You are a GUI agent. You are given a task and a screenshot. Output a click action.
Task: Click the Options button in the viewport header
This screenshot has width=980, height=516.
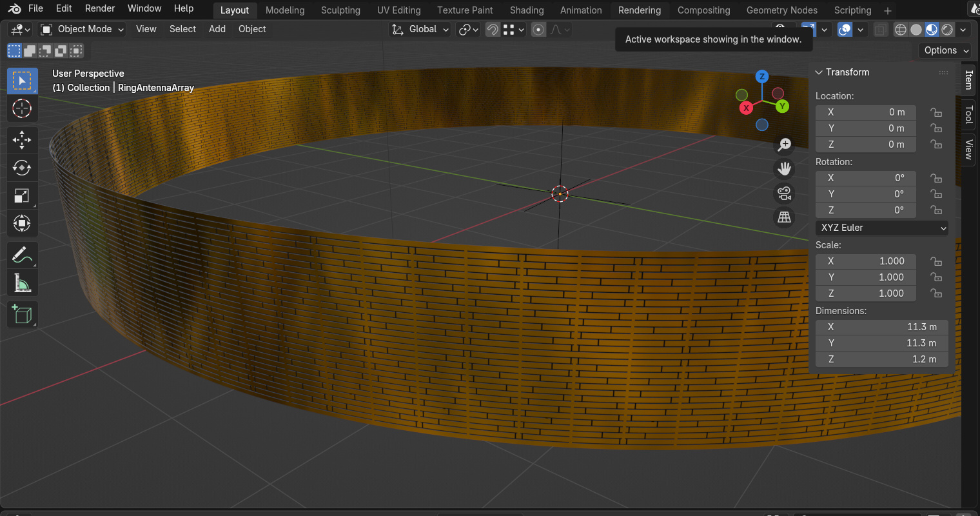(x=945, y=50)
